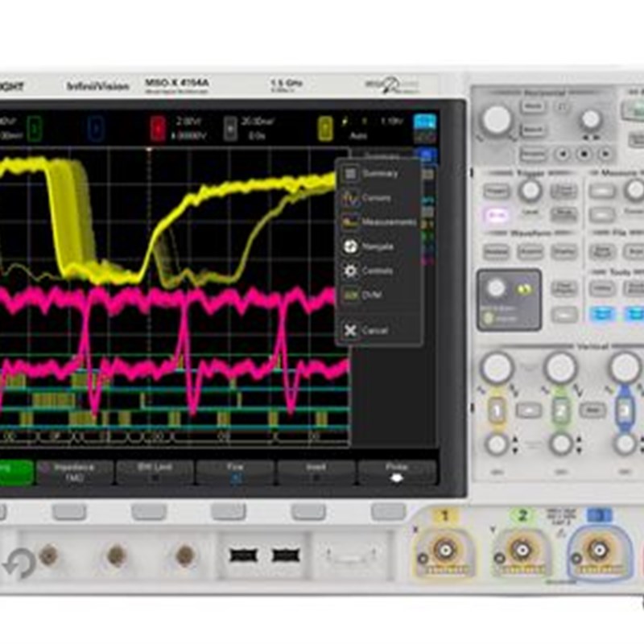Click the physical softkey below BW Limit
The image size is (644, 644).
149,512
